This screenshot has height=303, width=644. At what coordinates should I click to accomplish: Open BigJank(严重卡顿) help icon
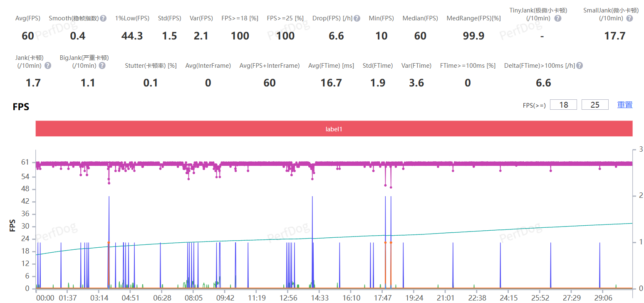tap(102, 66)
